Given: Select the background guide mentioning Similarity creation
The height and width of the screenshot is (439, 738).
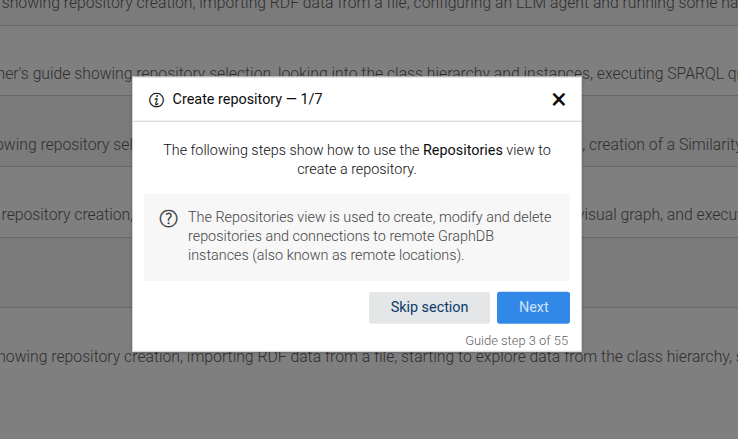Looking at the screenshot, I should (660, 144).
